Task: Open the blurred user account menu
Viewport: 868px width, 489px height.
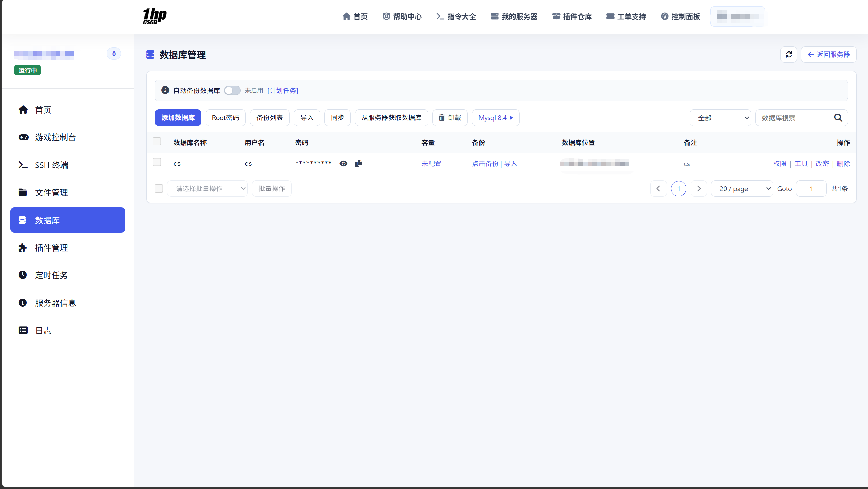Action: (738, 16)
